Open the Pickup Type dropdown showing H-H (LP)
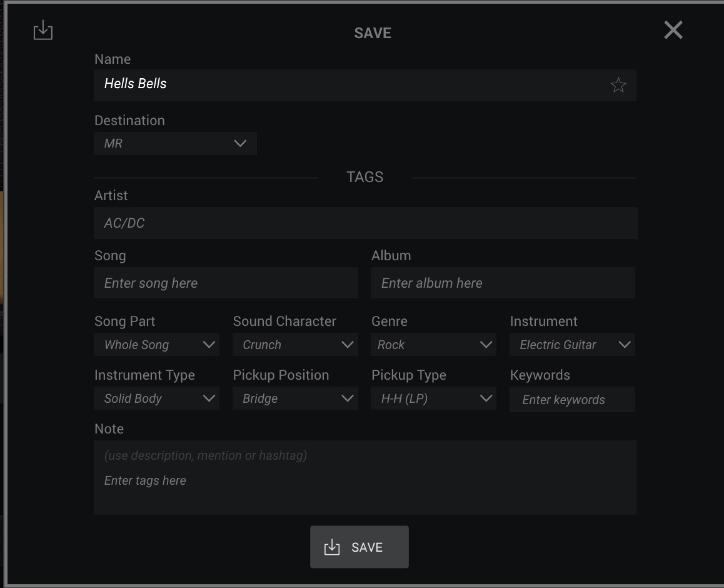Viewport: 724px width, 588px height. 433,398
